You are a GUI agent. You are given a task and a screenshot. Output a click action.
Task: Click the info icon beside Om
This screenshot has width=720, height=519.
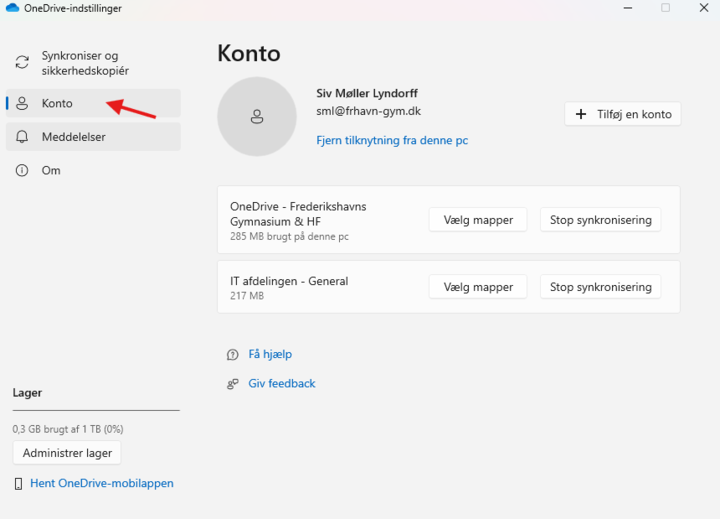point(22,171)
